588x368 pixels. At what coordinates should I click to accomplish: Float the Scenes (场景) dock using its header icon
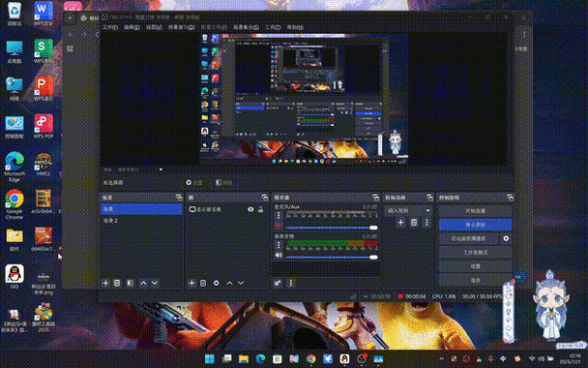tap(179, 198)
